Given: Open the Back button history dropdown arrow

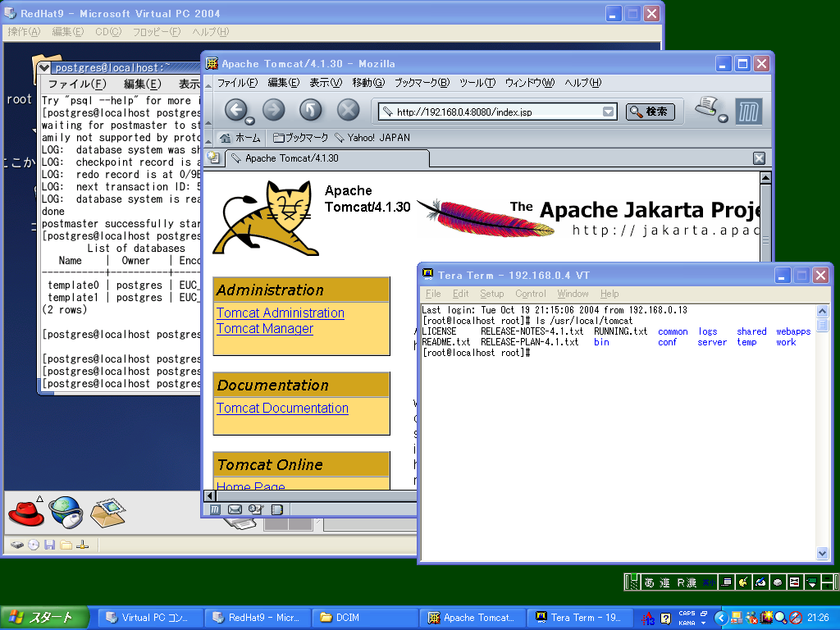Looking at the screenshot, I should pyautogui.click(x=249, y=121).
